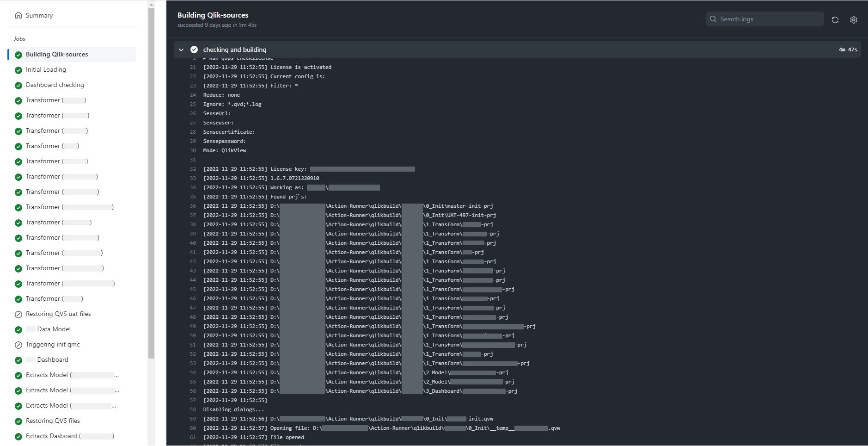Click the refresh logs icon
Image resolution: width=868 pixels, height=446 pixels.
pos(835,20)
